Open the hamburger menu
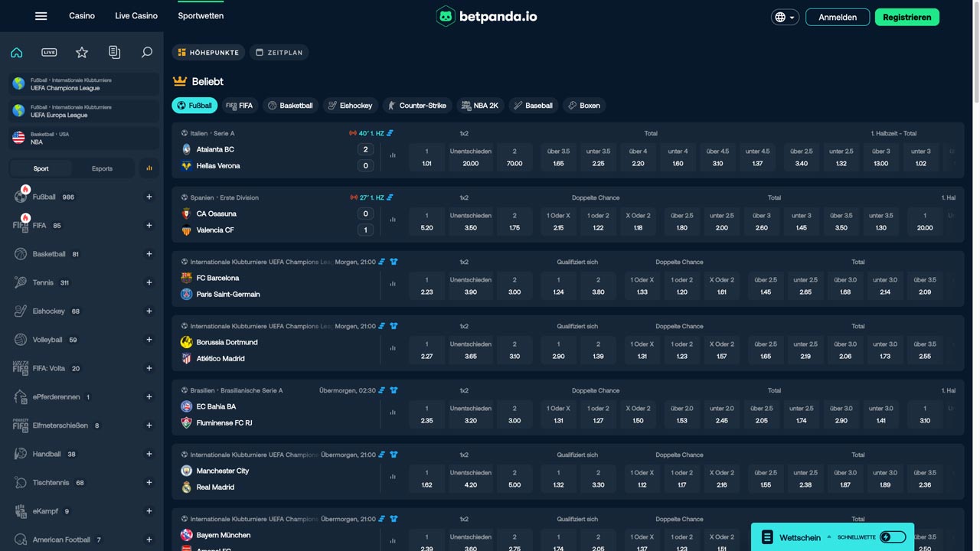 click(41, 16)
